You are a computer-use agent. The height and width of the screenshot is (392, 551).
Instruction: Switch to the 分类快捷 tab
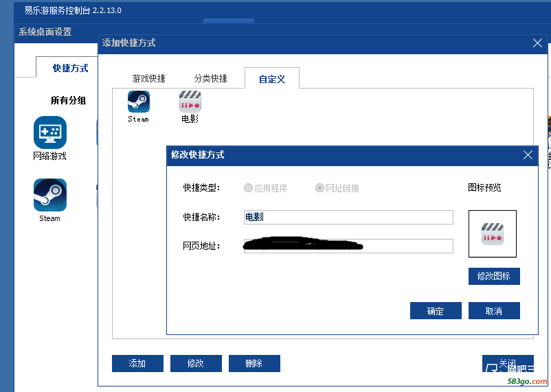210,79
